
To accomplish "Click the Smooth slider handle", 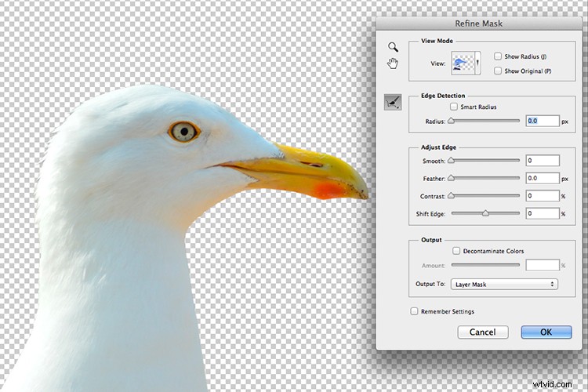I will point(452,161).
